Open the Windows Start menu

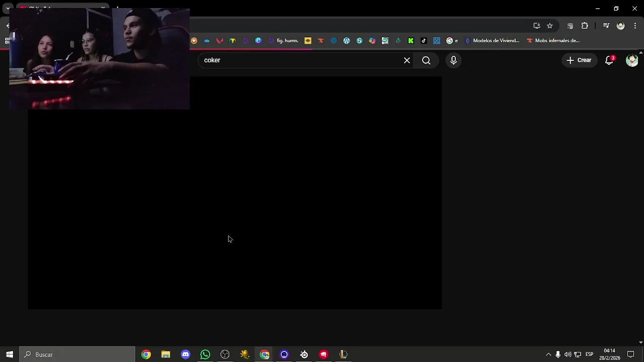(10, 354)
